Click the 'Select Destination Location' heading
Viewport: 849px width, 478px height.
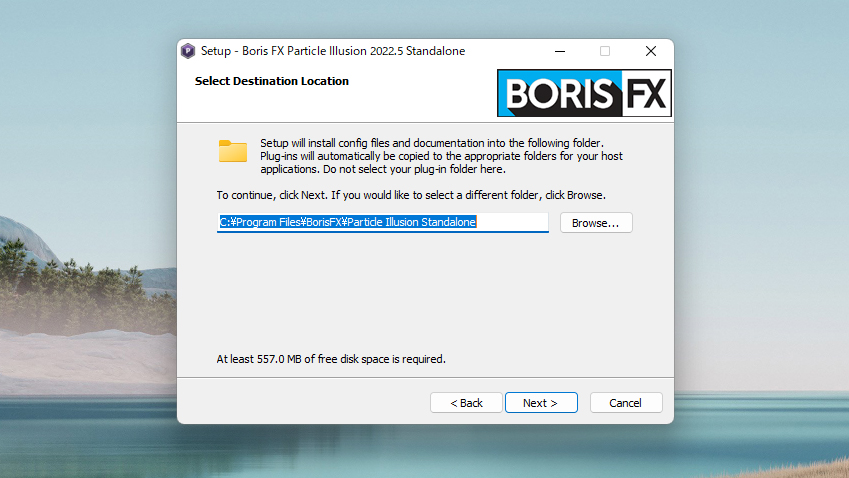pyautogui.click(x=272, y=81)
